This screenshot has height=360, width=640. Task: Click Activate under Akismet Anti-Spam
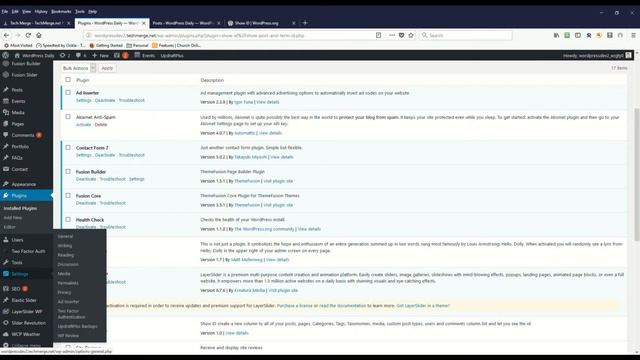(x=83, y=124)
